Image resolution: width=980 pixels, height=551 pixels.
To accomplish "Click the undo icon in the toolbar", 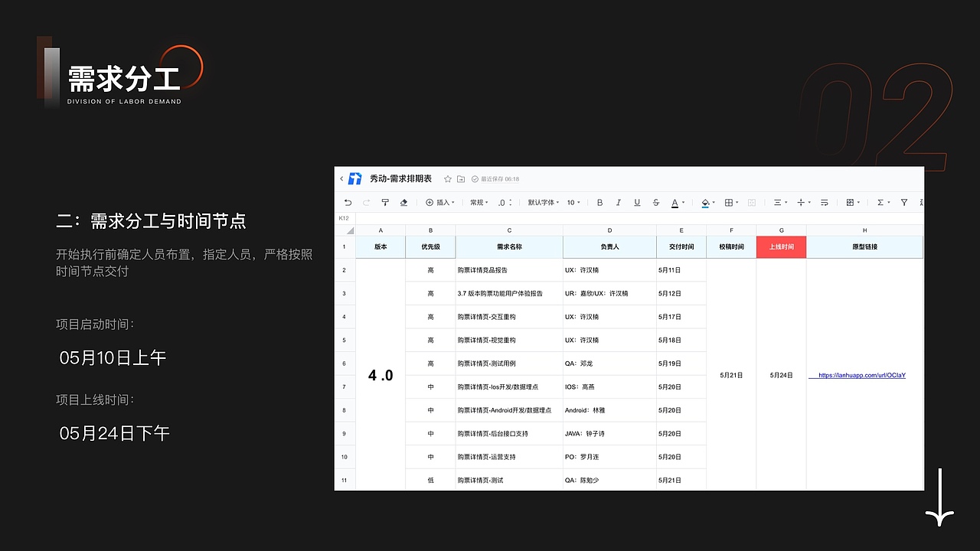I will click(x=349, y=202).
